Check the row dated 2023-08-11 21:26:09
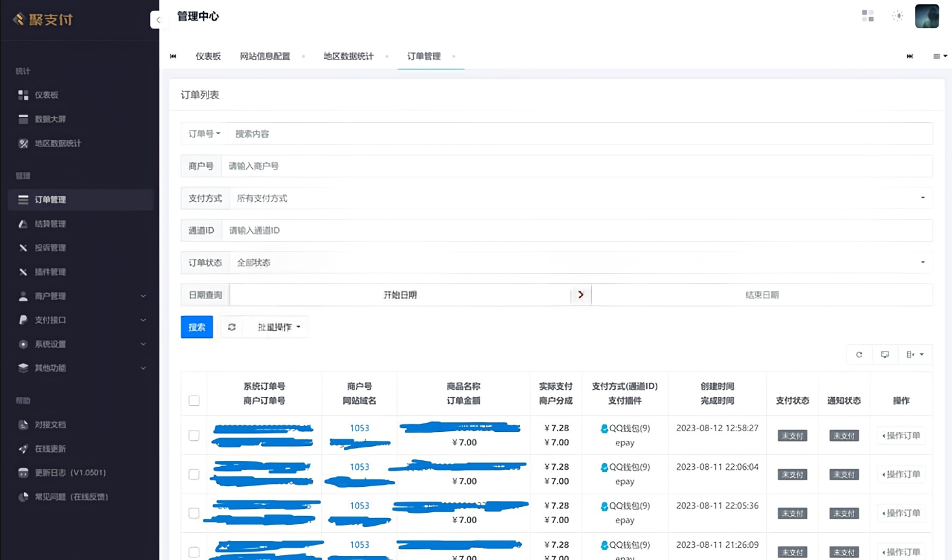 pyautogui.click(x=194, y=552)
